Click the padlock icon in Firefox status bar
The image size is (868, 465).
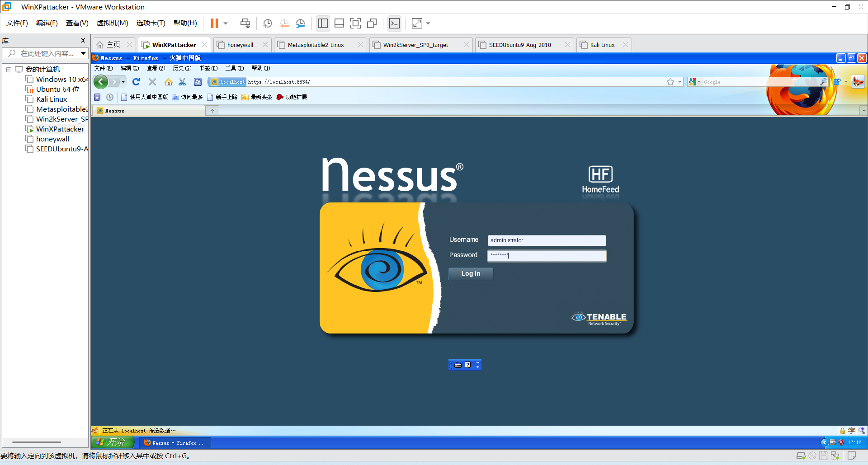click(843, 431)
